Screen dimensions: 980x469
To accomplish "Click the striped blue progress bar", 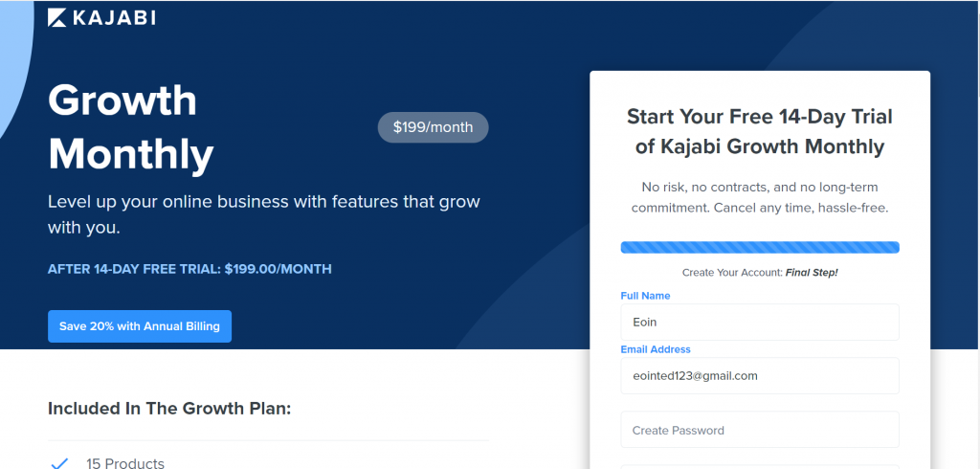I will point(760,248).
